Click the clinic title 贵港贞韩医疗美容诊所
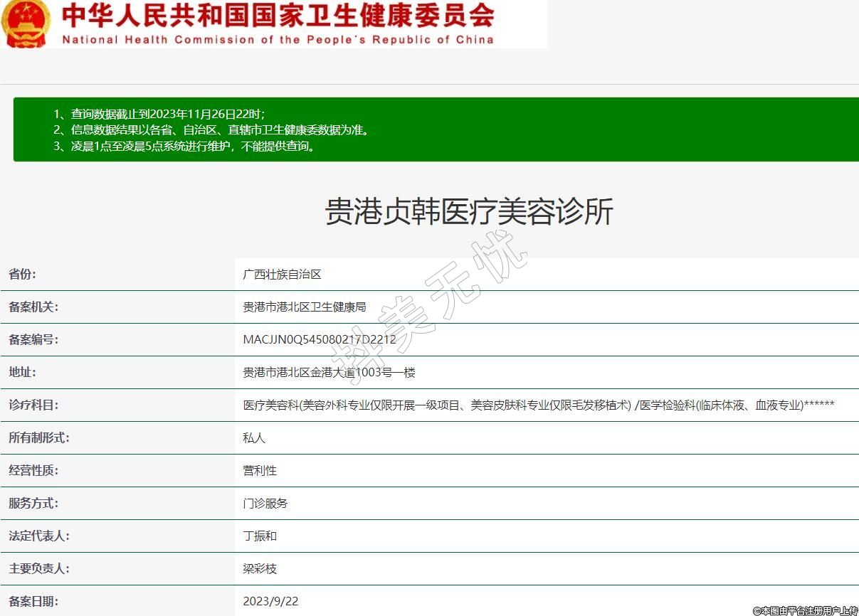 click(x=469, y=212)
